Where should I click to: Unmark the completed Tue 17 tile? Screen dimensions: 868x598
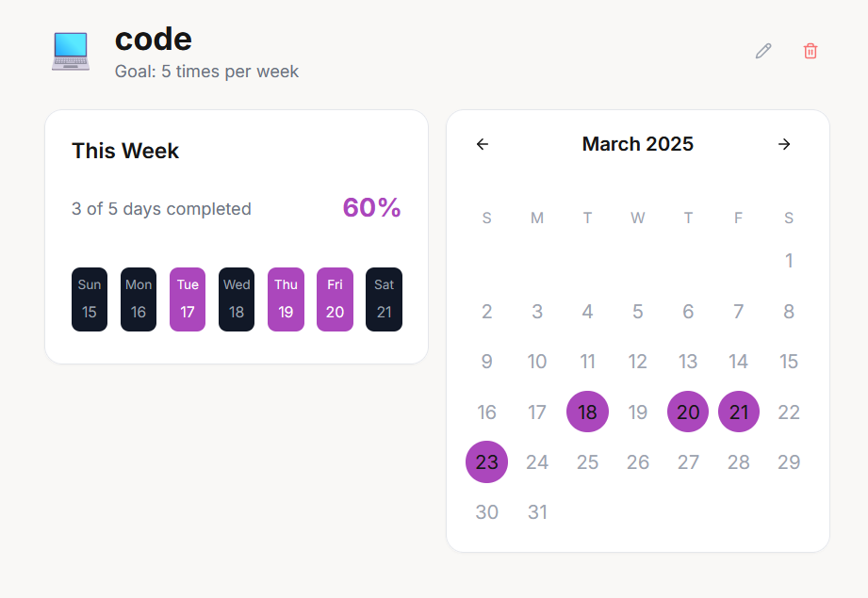188,299
